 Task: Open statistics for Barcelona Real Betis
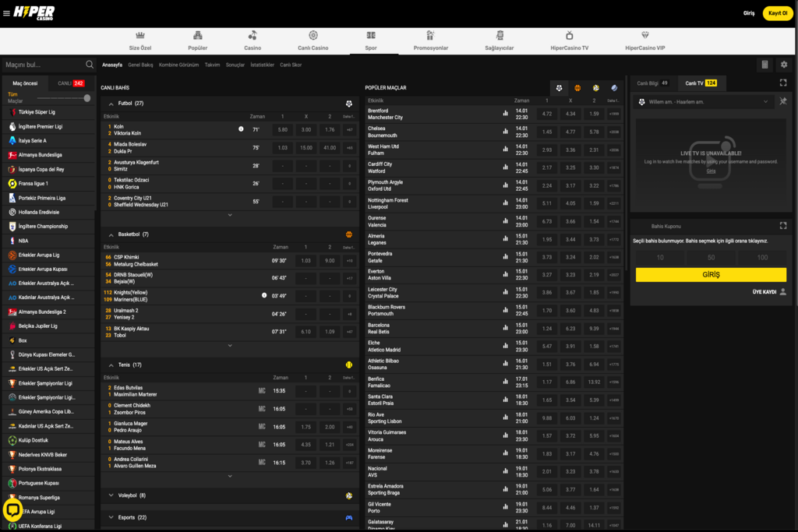(505, 328)
